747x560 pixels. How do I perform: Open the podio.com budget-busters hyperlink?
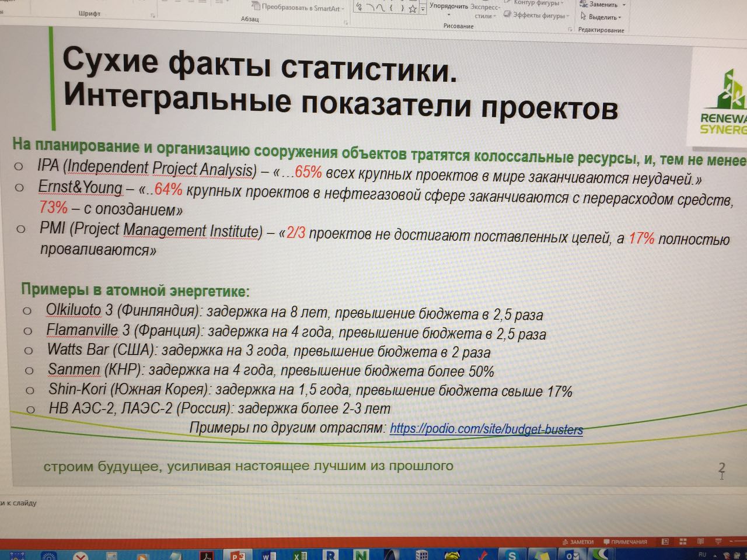[x=486, y=429]
